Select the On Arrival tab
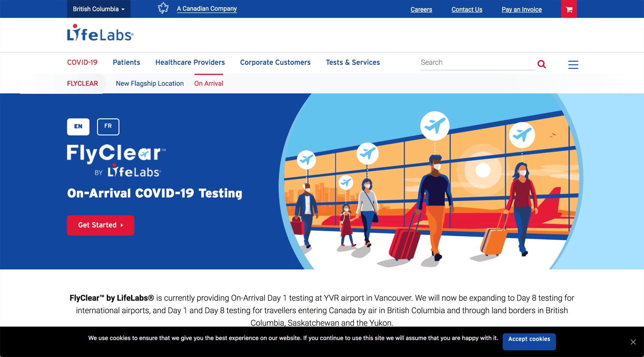The image size is (644, 357). (x=209, y=84)
